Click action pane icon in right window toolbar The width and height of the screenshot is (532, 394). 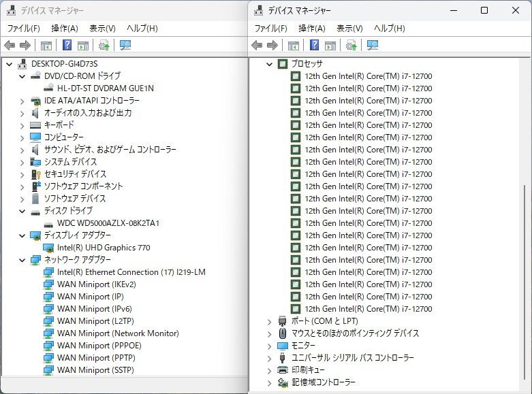coord(330,45)
